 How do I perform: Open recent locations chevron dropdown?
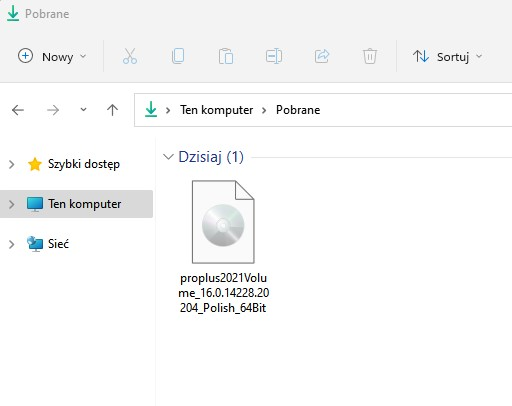(x=83, y=109)
